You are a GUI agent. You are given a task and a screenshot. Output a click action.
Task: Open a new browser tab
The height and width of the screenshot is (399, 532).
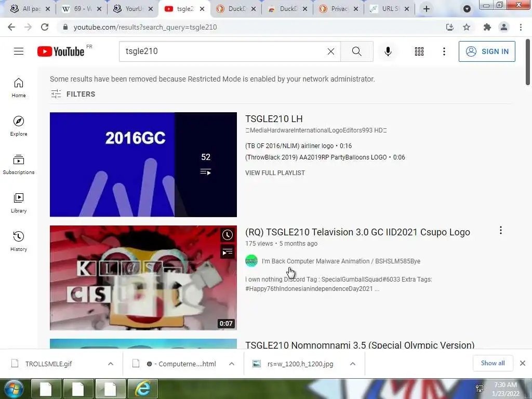[x=427, y=9]
